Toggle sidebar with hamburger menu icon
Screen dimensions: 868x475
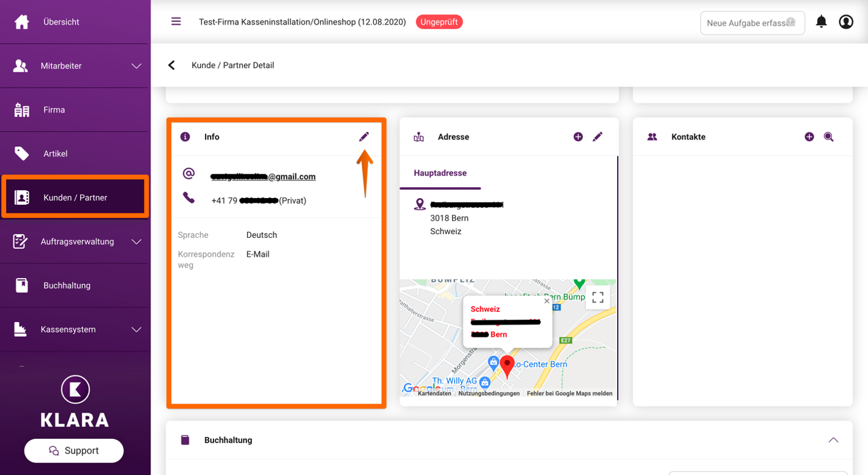176,21
